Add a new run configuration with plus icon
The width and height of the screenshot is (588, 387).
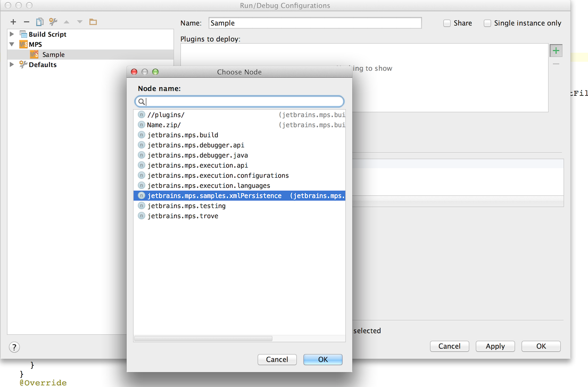[x=13, y=22]
